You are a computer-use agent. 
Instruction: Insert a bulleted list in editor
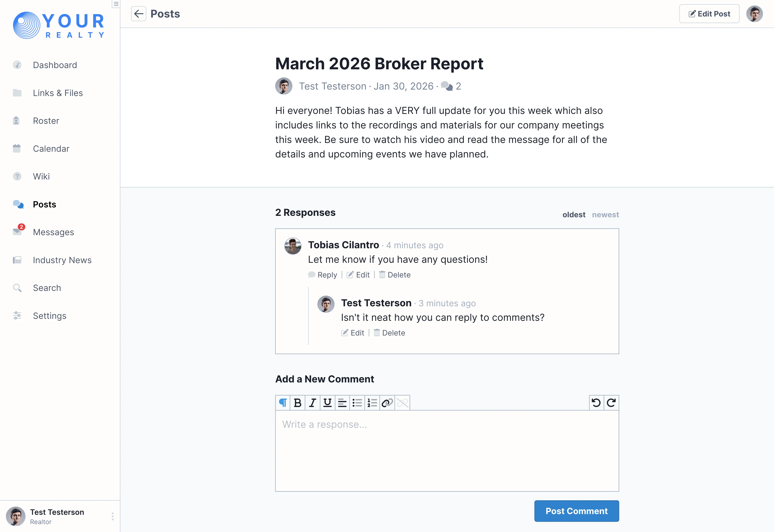(x=357, y=403)
